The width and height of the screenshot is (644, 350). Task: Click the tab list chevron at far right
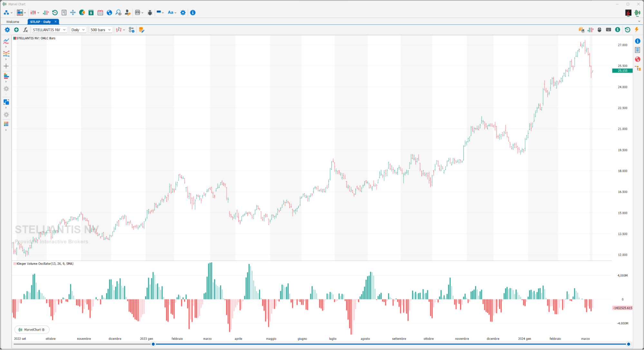click(639, 21)
